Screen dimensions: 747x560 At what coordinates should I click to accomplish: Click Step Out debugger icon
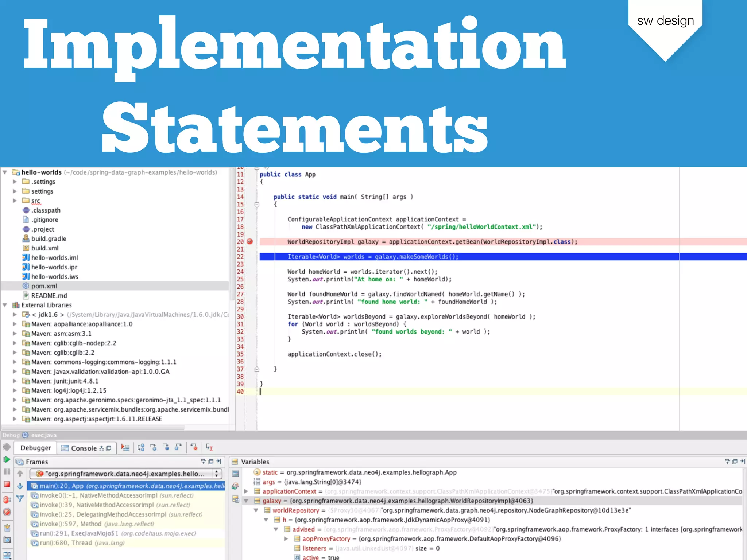coord(178,447)
